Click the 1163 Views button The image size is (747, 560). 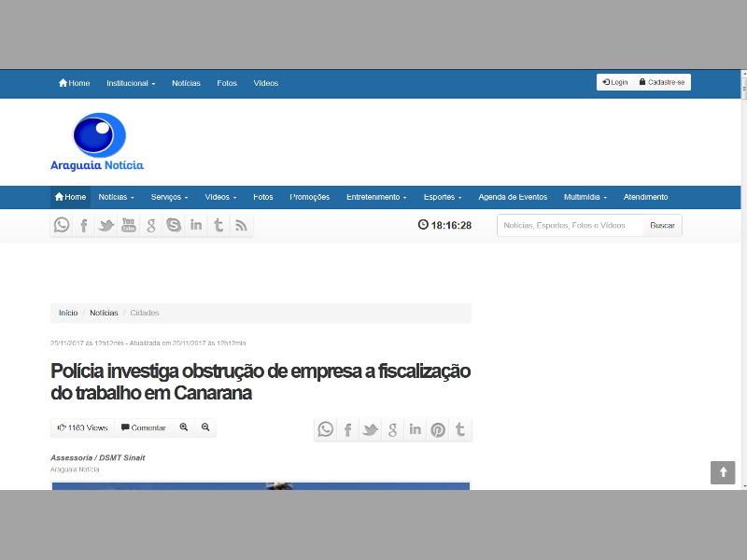[x=83, y=427]
